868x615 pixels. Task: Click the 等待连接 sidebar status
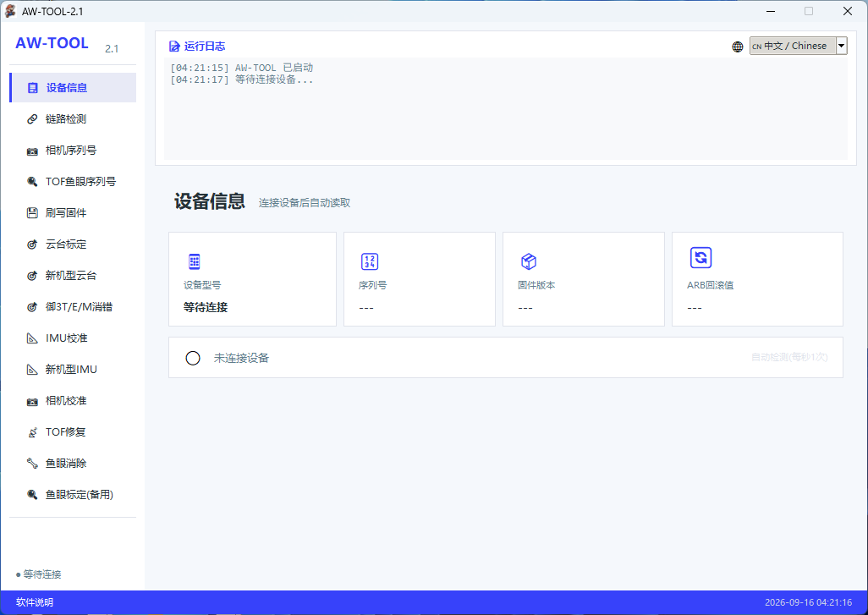(x=39, y=574)
